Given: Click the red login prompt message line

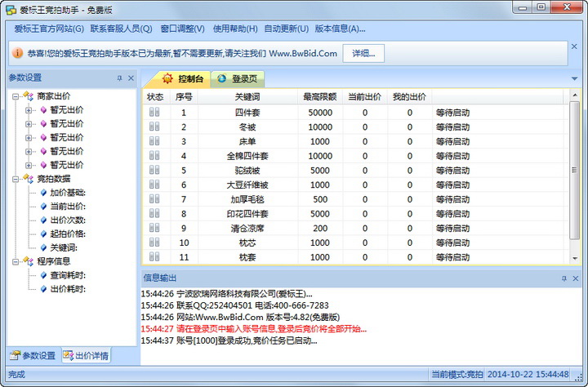Looking at the screenshot, I should (x=253, y=329).
